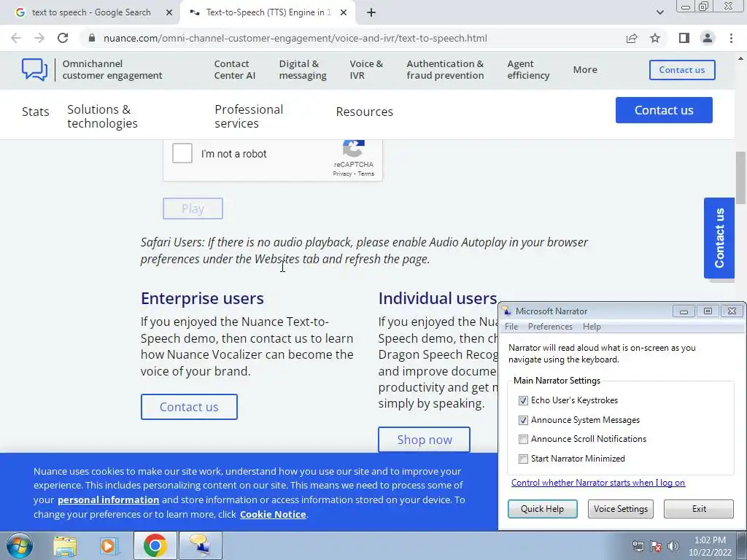Open a new Chrome tab
The width and height of the screenshot is (747, 560).
371,12
